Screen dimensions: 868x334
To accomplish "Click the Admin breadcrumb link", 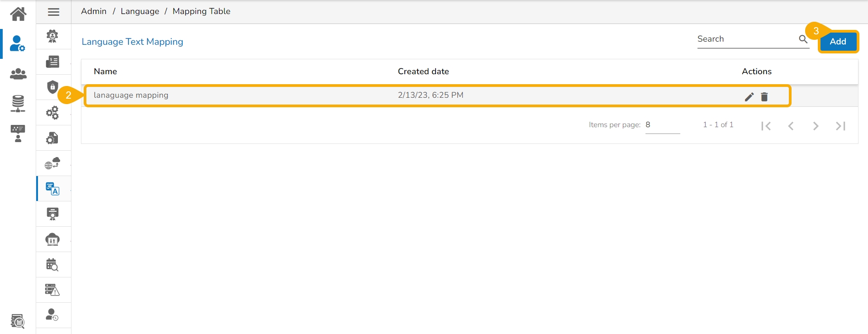I will coord(94,11).
